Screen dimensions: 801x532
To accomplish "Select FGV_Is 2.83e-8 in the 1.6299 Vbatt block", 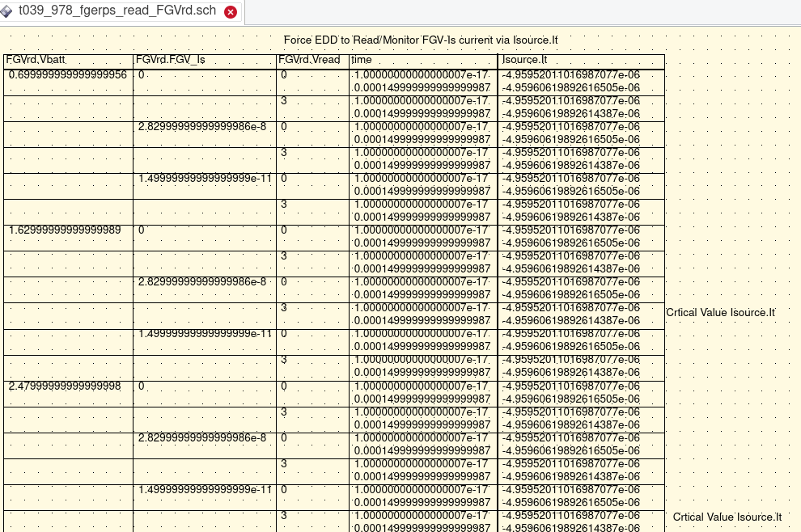I will (201, 282).
